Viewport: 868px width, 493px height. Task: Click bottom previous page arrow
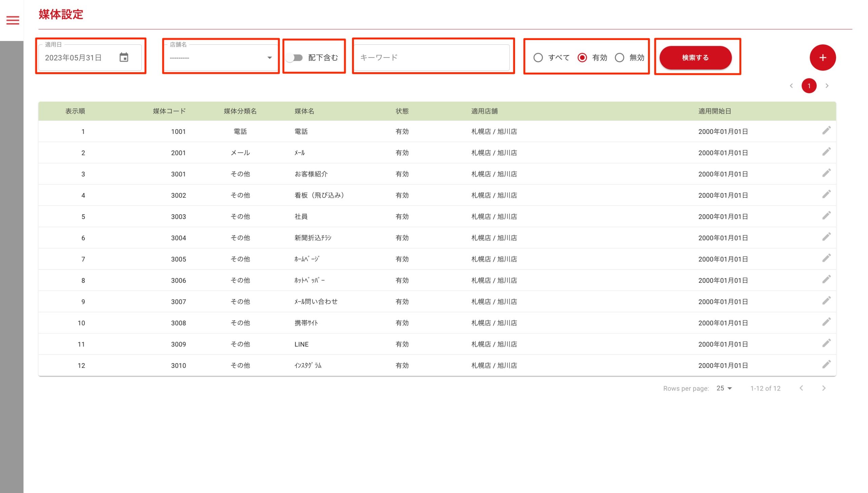click(x=801, y=388)
